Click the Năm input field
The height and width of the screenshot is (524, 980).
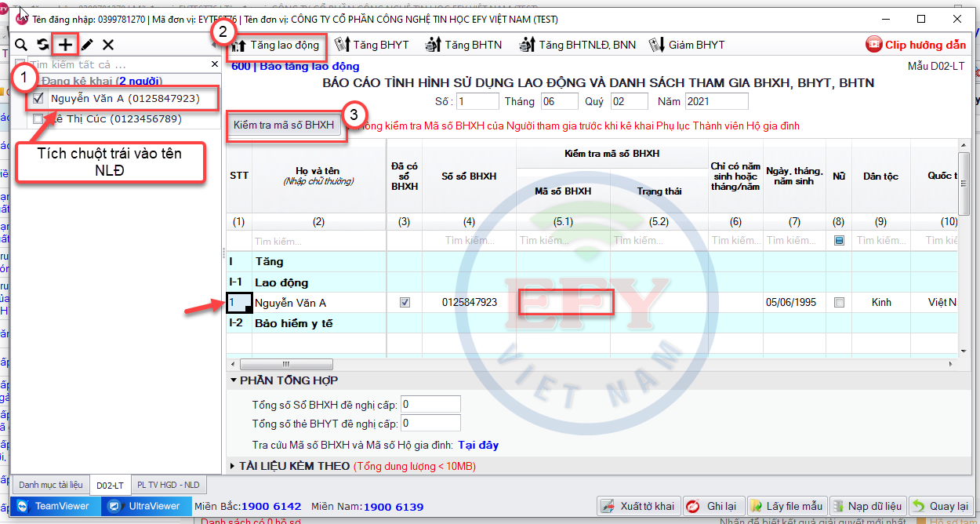717,101
